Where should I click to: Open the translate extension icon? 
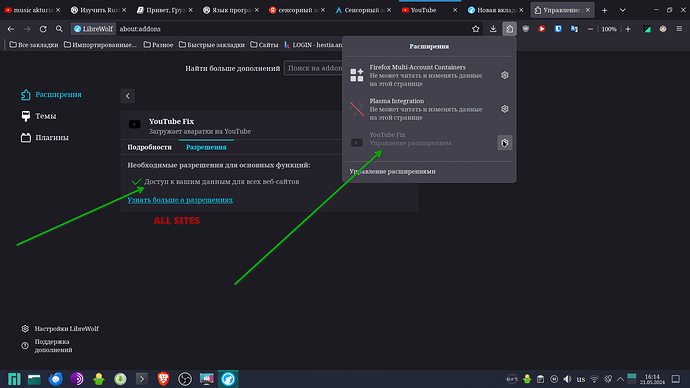click(574, 29)
